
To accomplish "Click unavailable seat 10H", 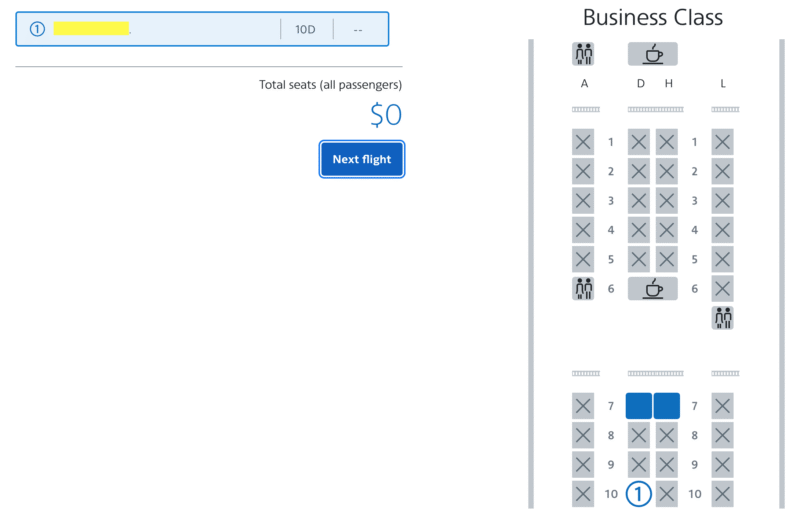I will (x=667, y=493).
